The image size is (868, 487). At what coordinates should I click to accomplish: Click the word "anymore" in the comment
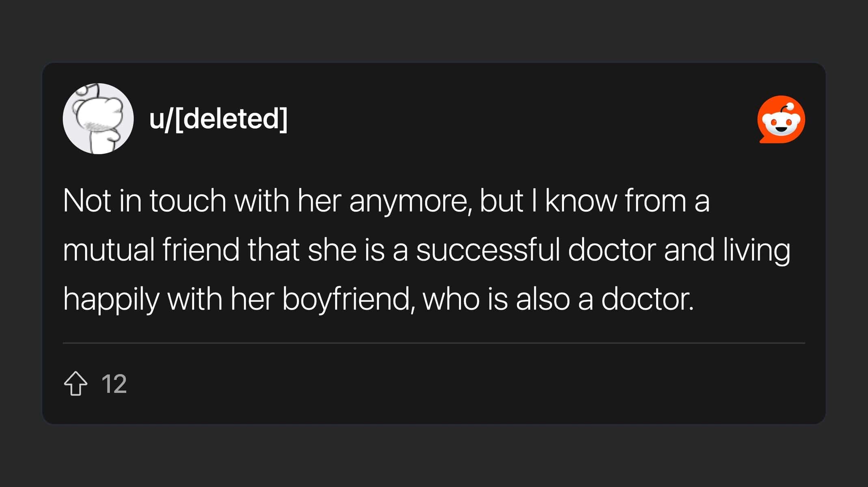pos(410,200)
